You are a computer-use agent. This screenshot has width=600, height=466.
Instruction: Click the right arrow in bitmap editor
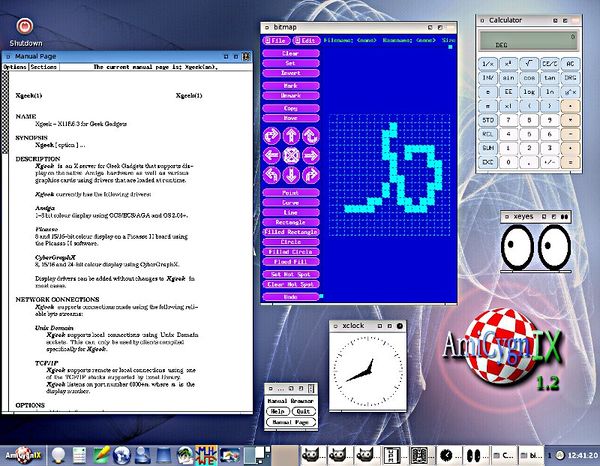pos(310,155)
